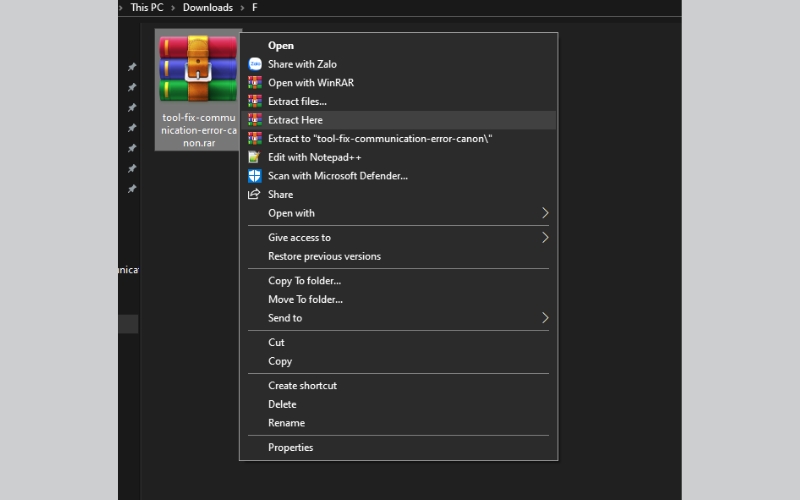Click Downloads in the address breadcrumb
Viewport: 800px width, 500px height.
pyautogui.click(x=208, y=8)
